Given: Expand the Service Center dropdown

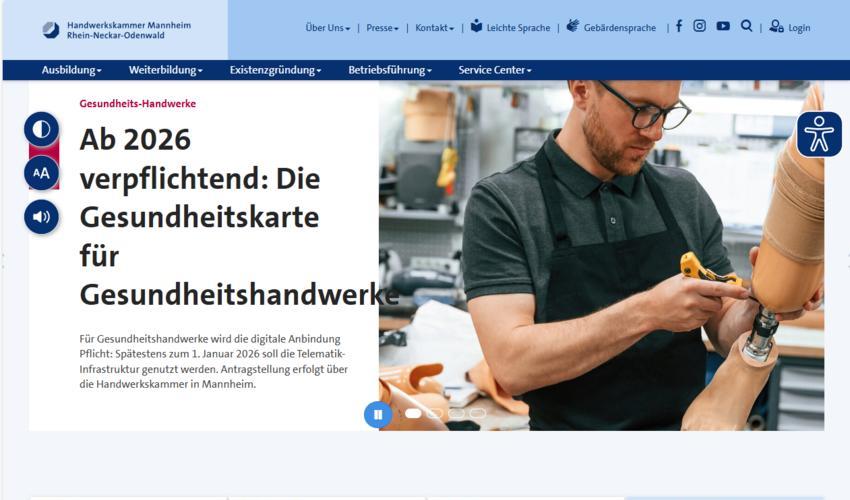Looking at the screenshot, I should (x=494, y=70).
